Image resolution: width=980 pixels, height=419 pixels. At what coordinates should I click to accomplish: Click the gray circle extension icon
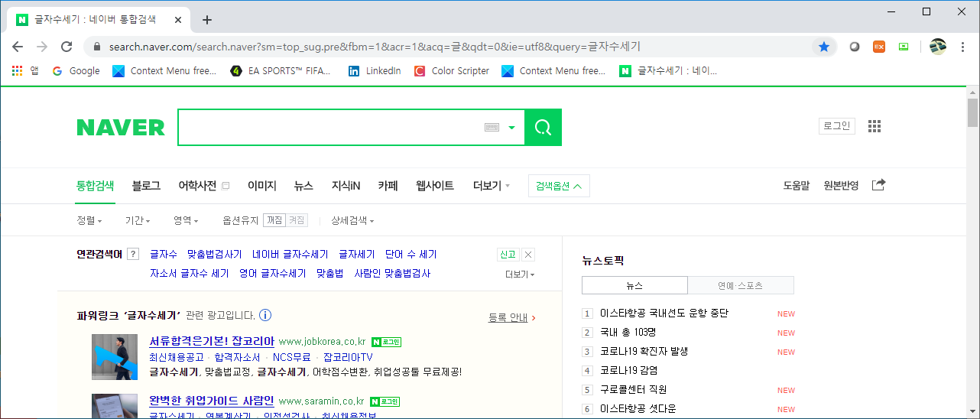(x=855, y=47)
